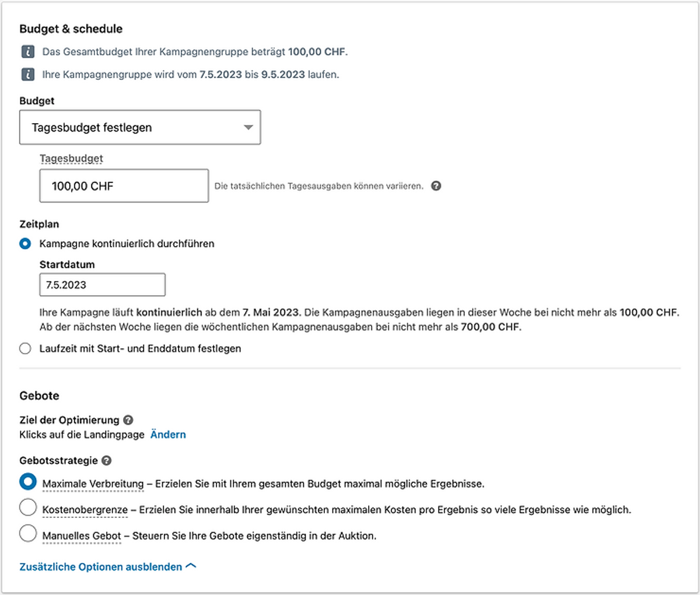The width and height of the screenshot is (700, 595).
Task: Choose Kostenobergrenze bid strategy
Action: tap(27, 508)
